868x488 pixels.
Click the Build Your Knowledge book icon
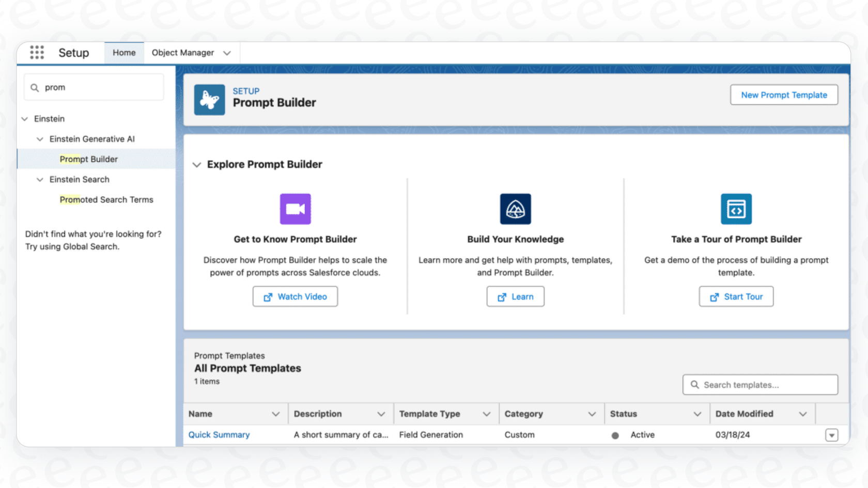click(x=515, y=209)
